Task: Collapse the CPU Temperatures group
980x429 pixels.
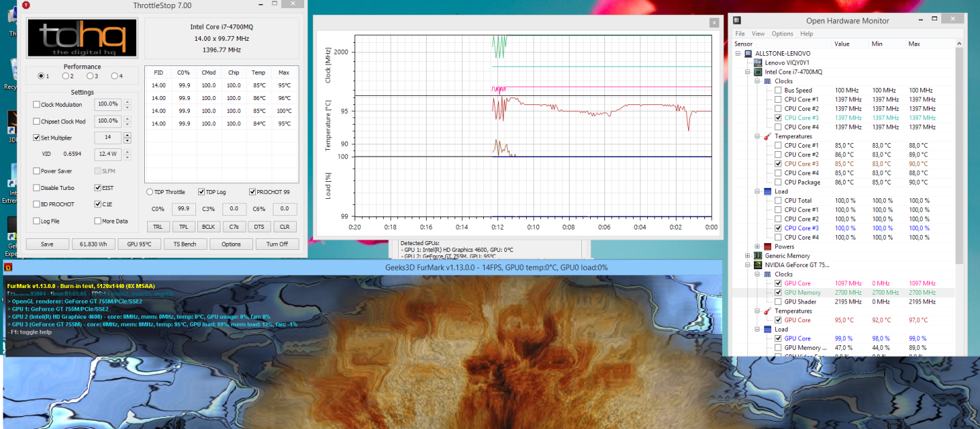Action: point(758,136)
